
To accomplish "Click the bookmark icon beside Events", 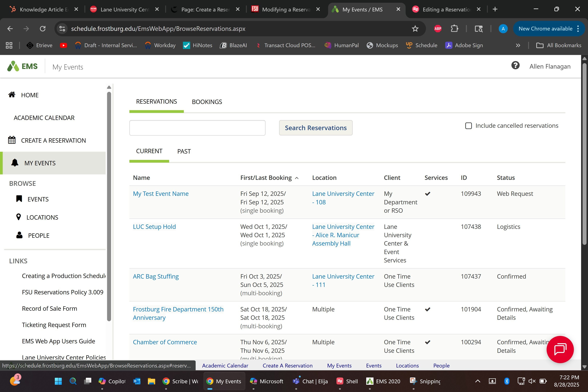I will click(x=19, y=199).
